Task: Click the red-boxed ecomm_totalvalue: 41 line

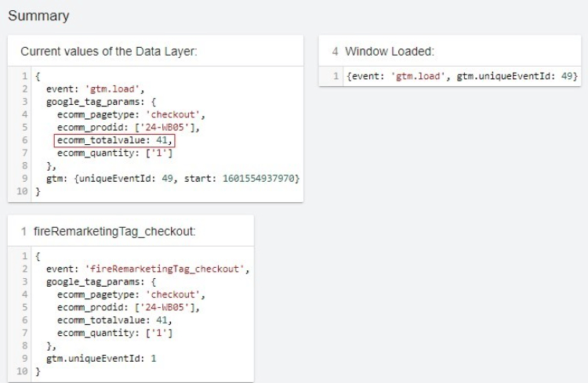Action: pyautogui.click(x=114, y=141)
